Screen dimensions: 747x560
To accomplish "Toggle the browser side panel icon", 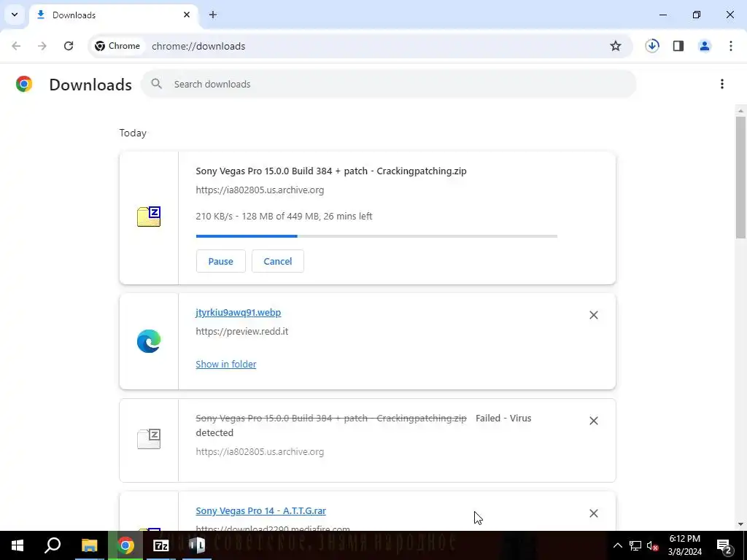I will [678, 46].
